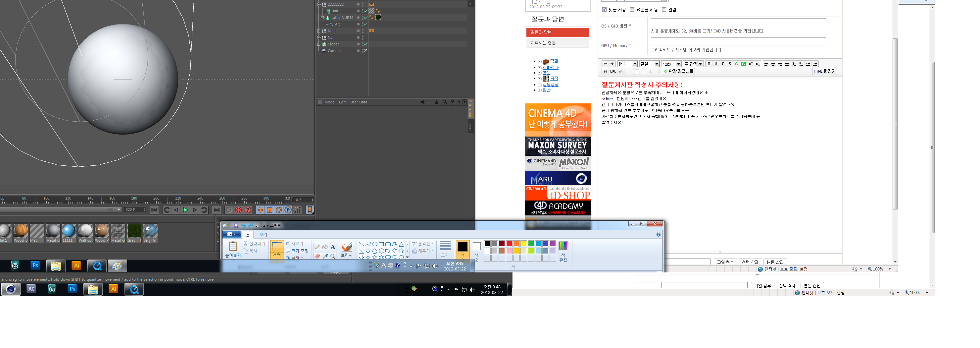Expand the Null.1 tree node

coord(319,31)
